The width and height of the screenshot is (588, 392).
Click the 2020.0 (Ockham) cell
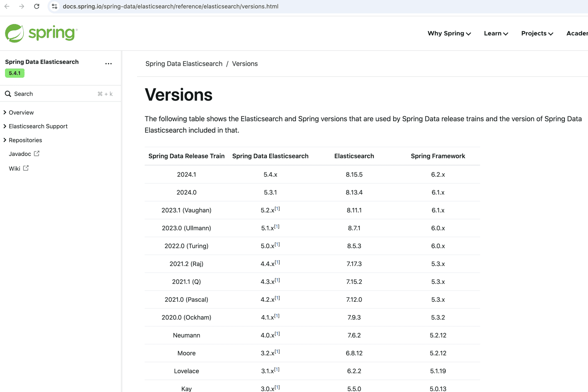pyautogui.click(x=187, y=318)
